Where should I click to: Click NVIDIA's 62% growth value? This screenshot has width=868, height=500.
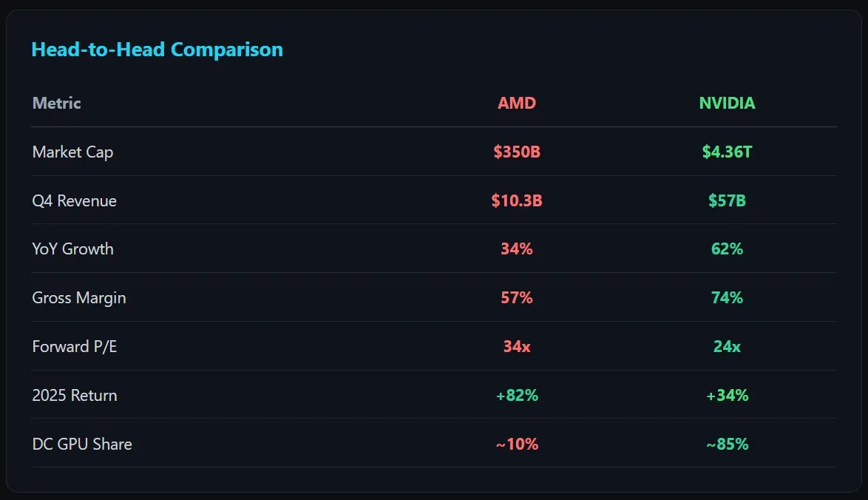pyautogui.click(x=727, y=249)
